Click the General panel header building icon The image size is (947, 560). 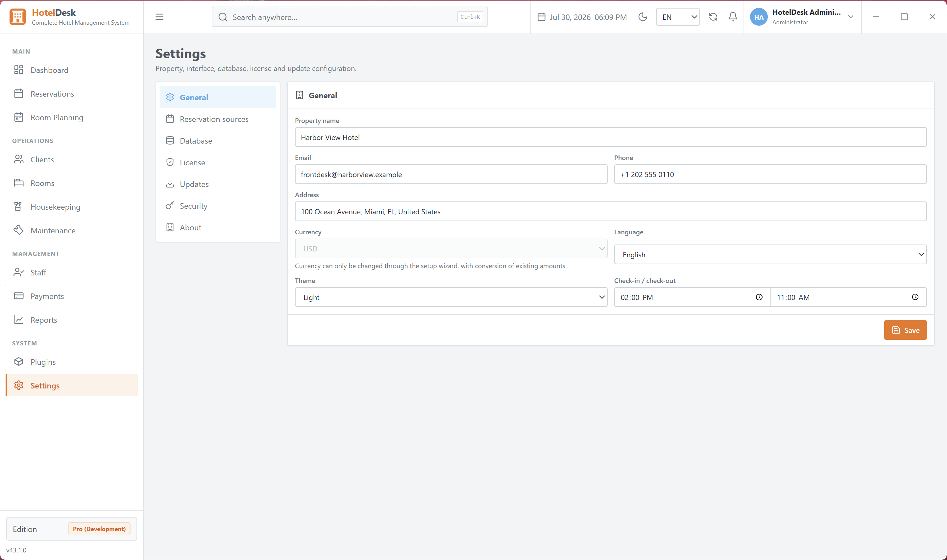click(299, 95)
